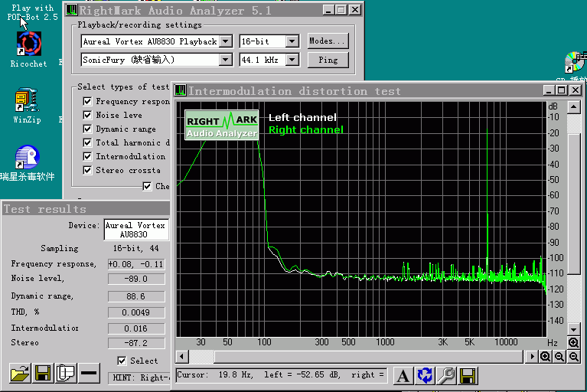Toggle the Frequency response test checkbox
The height and width of the screenshot is (392, 587).
pyautogui.click(x=87, y=101)
